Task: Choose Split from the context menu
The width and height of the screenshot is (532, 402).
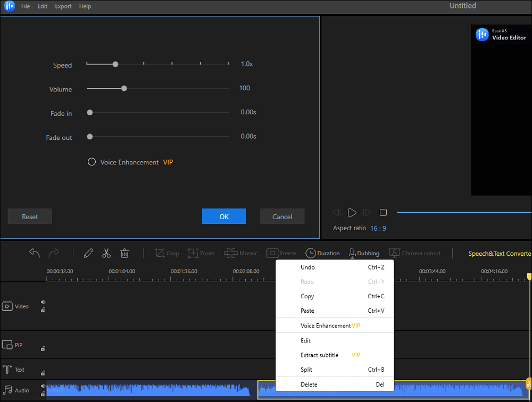Action: coord(306,370)
